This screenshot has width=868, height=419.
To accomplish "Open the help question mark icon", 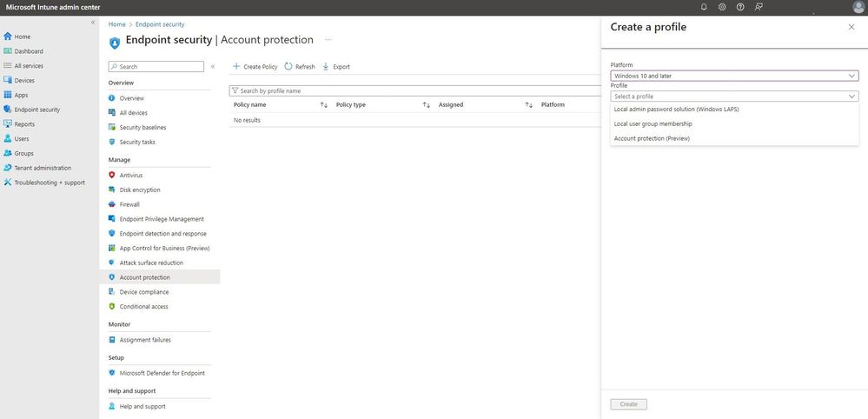I will (x=740, y=7).
